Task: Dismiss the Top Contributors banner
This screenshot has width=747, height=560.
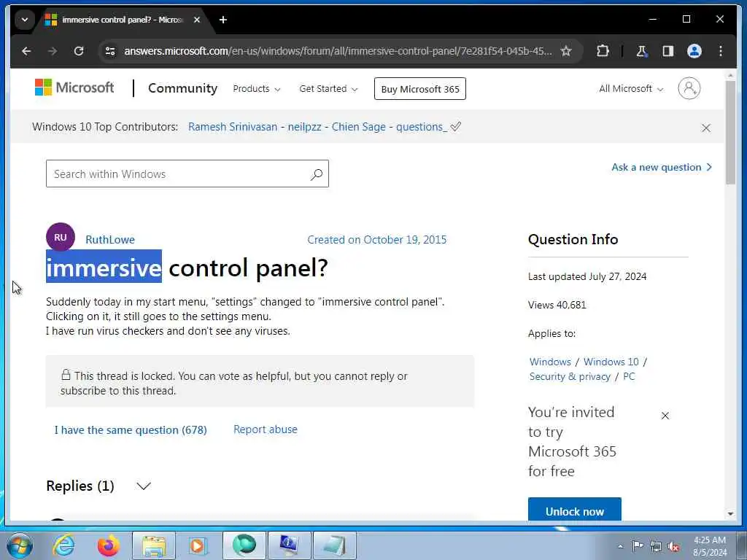Action: (706, 128)
